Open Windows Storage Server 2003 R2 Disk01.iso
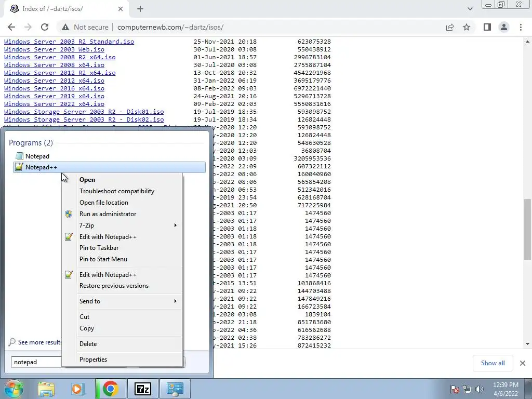 [84, 112]
